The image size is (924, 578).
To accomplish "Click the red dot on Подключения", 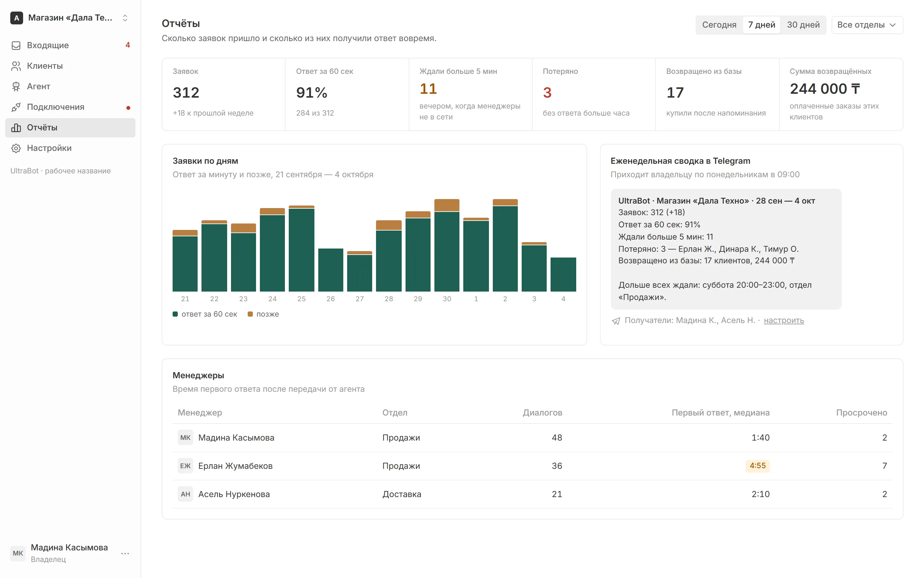I will coord(128,108).
